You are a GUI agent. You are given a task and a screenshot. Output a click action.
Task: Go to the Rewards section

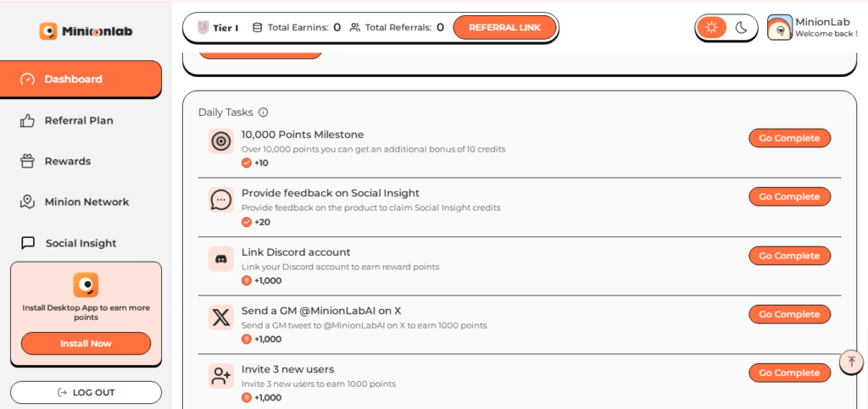pyautogui.click(x=67, y=161)
